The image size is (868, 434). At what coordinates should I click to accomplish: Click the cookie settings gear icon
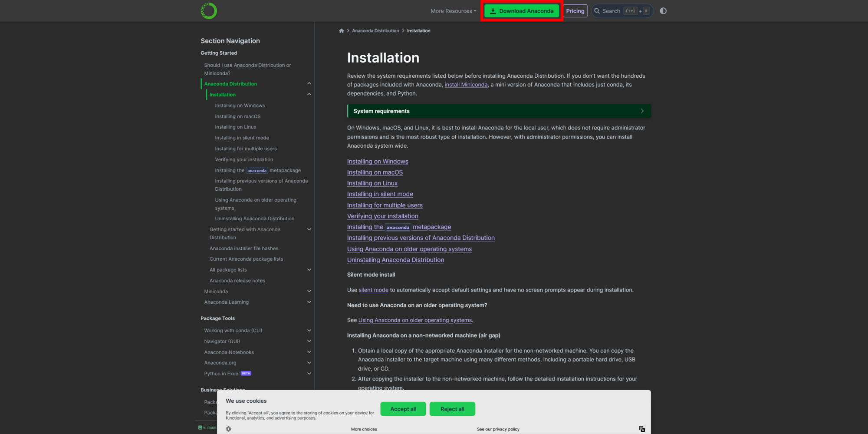click(x=229, y=429)
